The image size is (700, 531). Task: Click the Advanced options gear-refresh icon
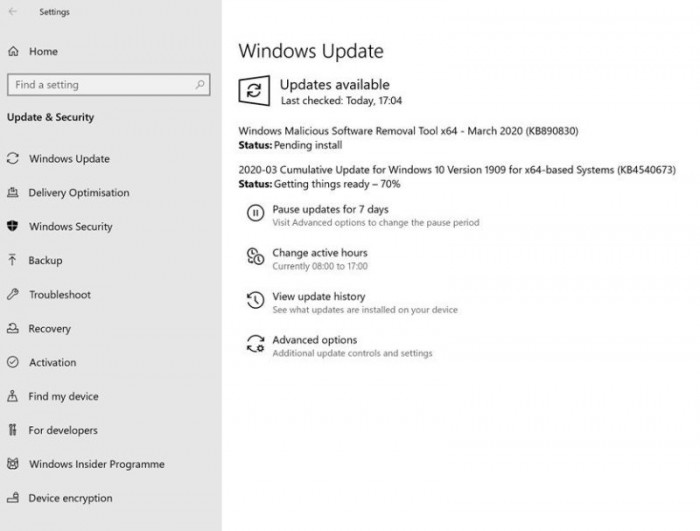[x=255, y=344]
